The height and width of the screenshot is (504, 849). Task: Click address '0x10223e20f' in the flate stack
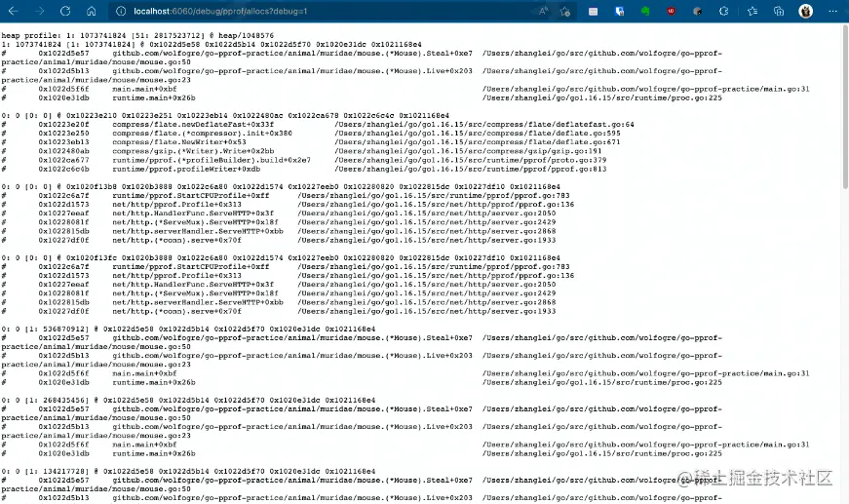point(63,125)
